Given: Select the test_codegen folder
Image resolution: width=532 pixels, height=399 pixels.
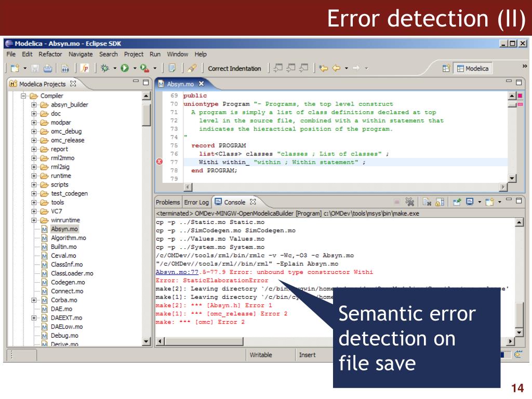Looking at the screenshot, I should point(69,193).
